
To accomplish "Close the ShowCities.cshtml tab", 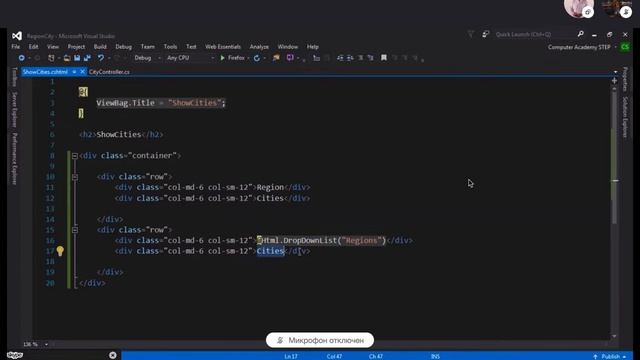I will (82, 72).
